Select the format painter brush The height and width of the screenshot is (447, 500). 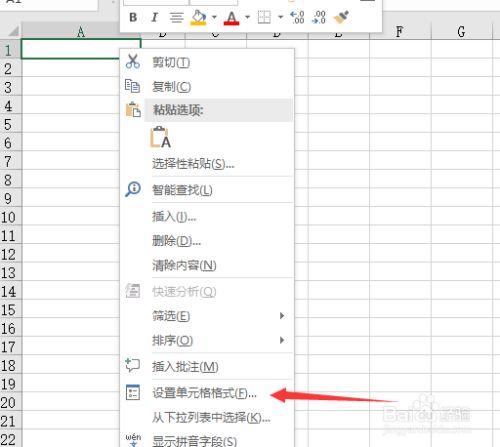pos(341,17)
